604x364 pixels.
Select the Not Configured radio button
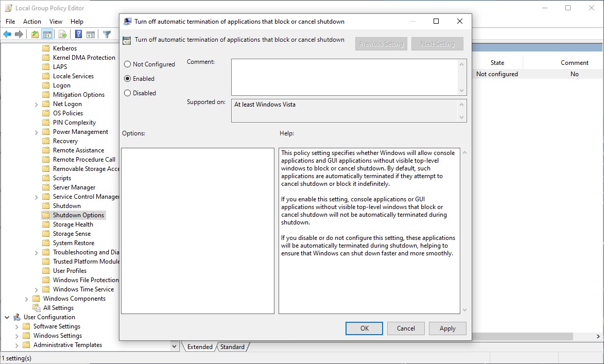128,64
